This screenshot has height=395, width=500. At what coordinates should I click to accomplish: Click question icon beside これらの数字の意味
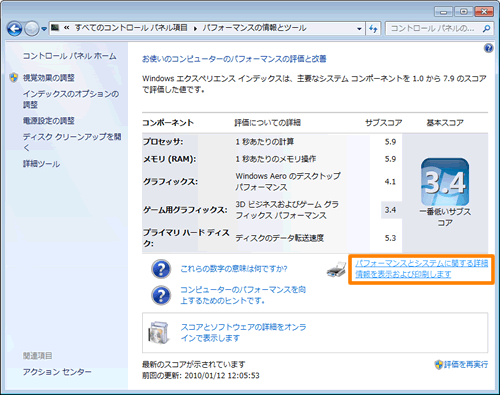coord(161,269)
